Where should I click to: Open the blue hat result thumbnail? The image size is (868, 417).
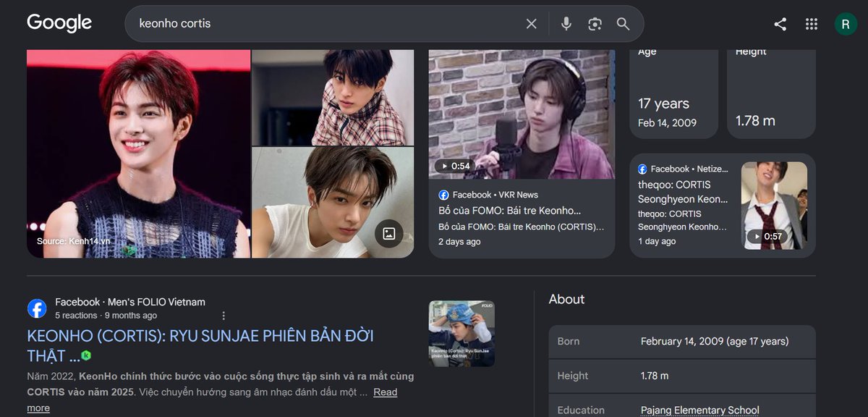pyautogui.click(x=461, y=334)
